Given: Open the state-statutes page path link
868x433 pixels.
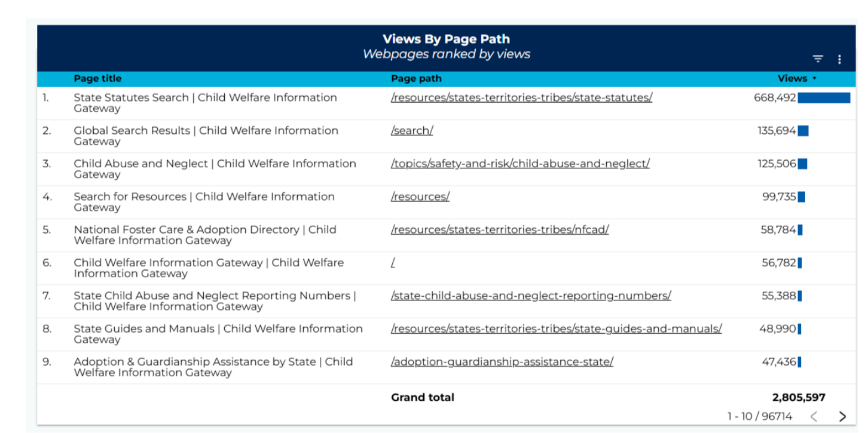Looking at the screenshot, I should [521, 97].
